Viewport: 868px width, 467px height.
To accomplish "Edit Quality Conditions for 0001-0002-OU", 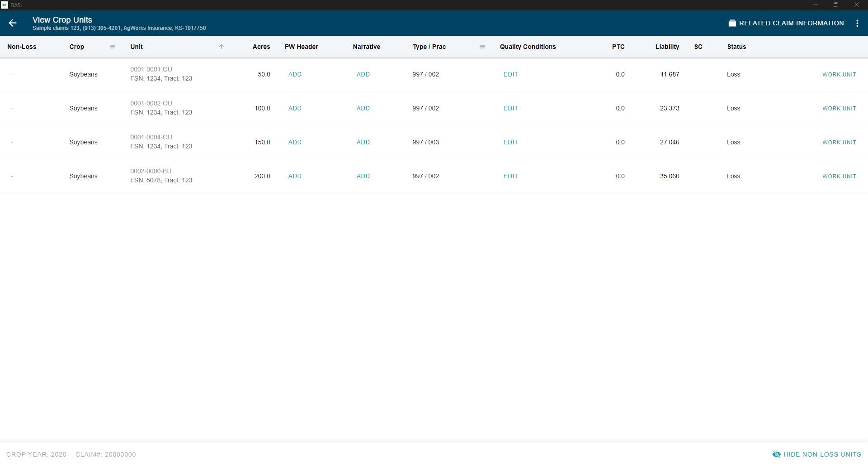I will 511,108.
